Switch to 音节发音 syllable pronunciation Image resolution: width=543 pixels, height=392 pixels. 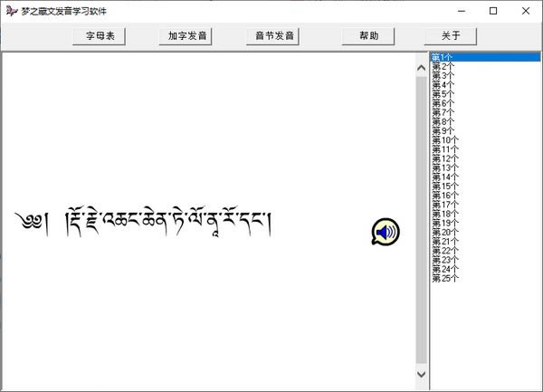275,36
